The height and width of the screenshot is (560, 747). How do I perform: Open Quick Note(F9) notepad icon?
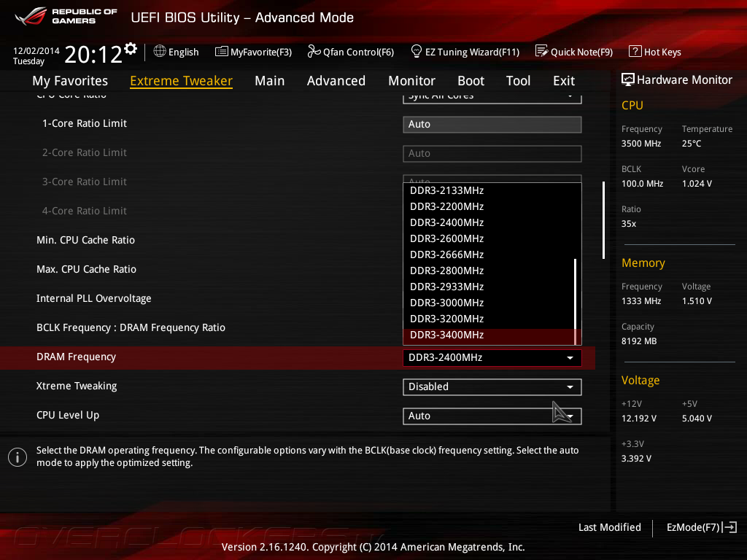(x=542, y=52)
